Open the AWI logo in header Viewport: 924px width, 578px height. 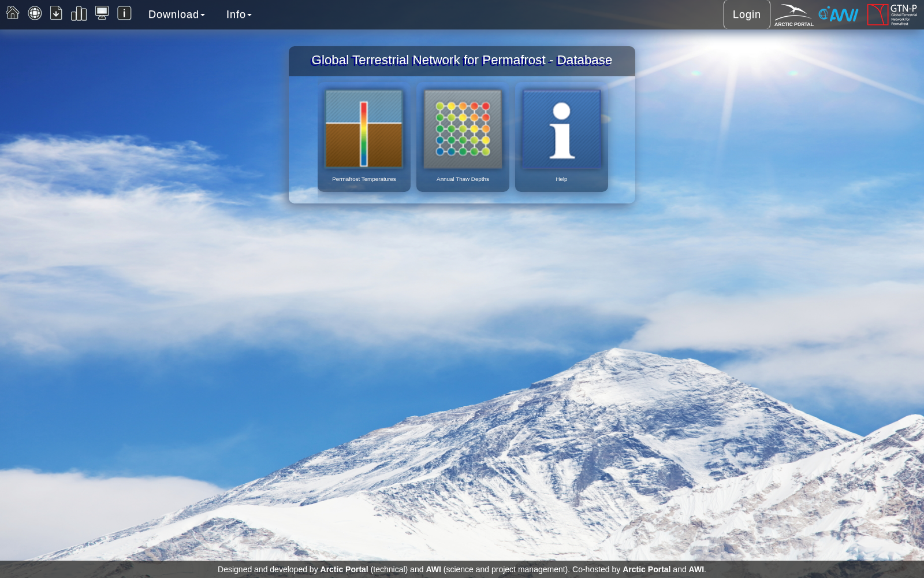pyautogui.click(x=839, y=14)
